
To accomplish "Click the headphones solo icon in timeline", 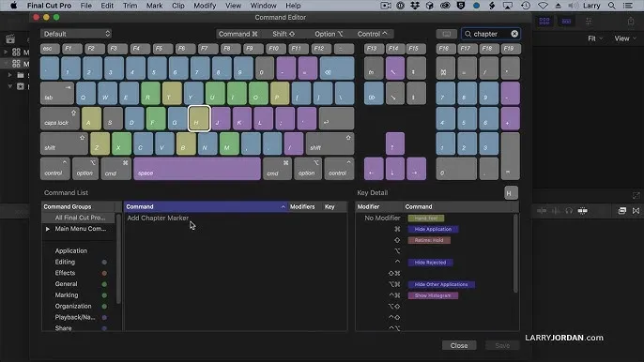I will [569, 211].
